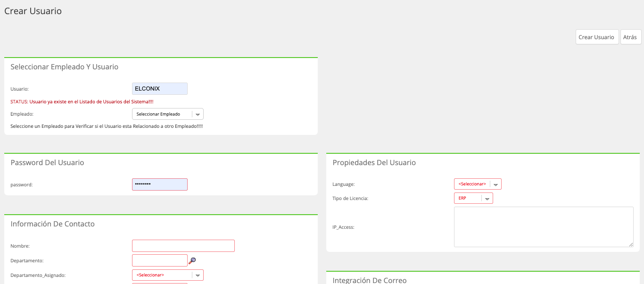
Task: Click the Nombre text field
Action: coord(183,246)
